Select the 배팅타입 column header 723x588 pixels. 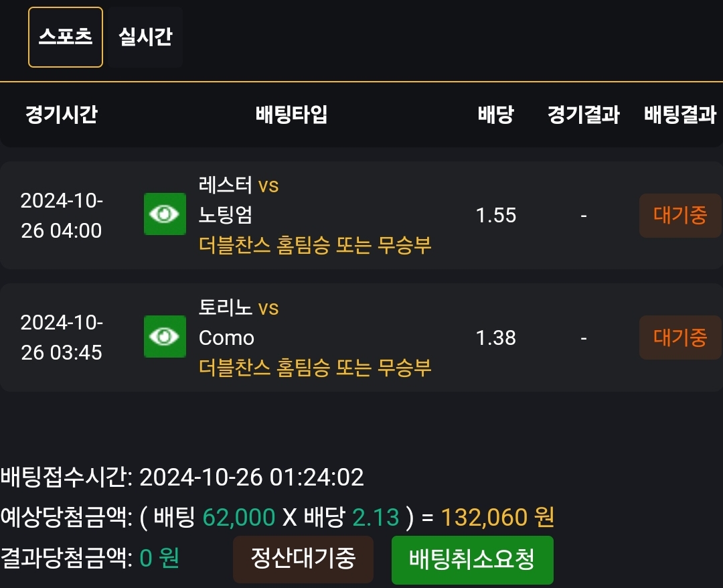click(x=292, y=115)
